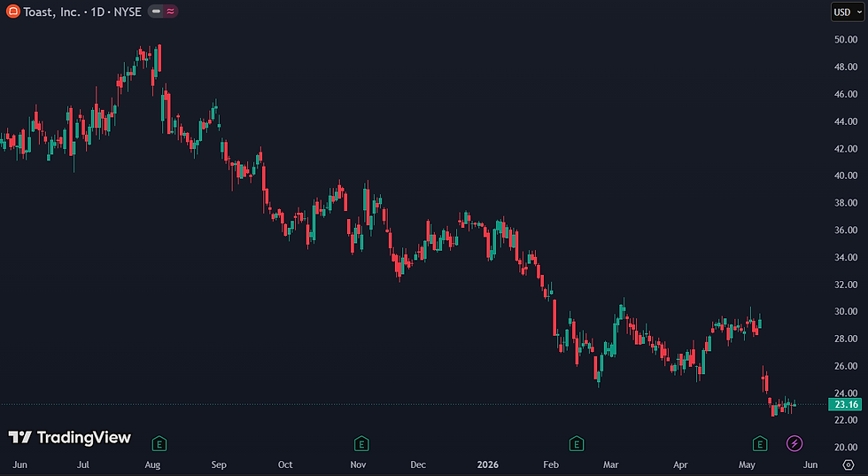Image resolution: width=868 pixels, height=476 pixels.
Task: Click the 36.00 price axis label
Action: pyautogui.click(x=846, y=230)
